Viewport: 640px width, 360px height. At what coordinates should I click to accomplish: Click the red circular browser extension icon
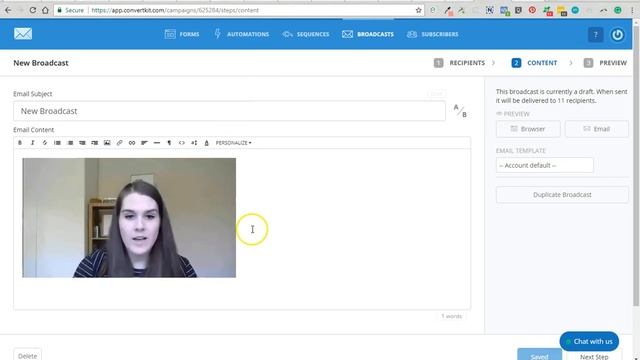tap(532, 10)
